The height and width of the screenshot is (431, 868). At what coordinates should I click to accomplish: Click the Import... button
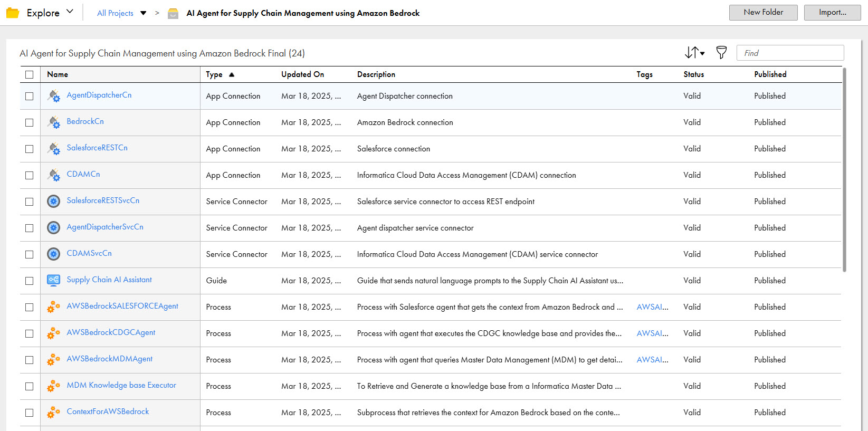[833, 12]
